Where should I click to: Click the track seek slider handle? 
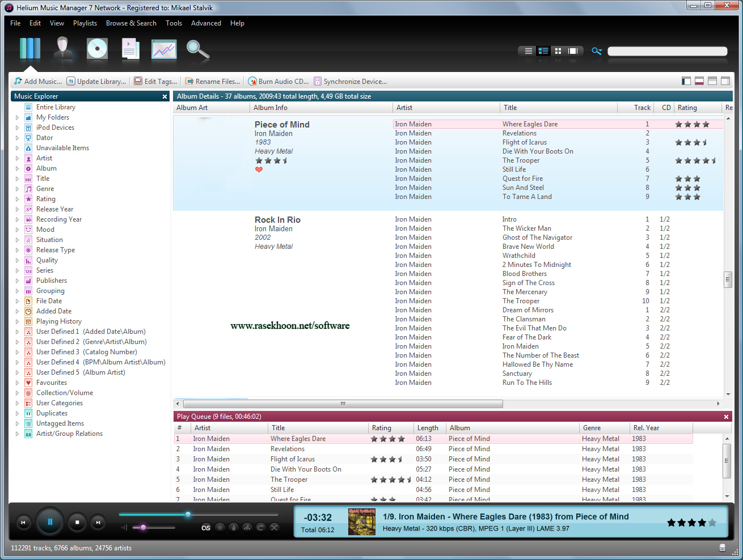tap(188, 515)
